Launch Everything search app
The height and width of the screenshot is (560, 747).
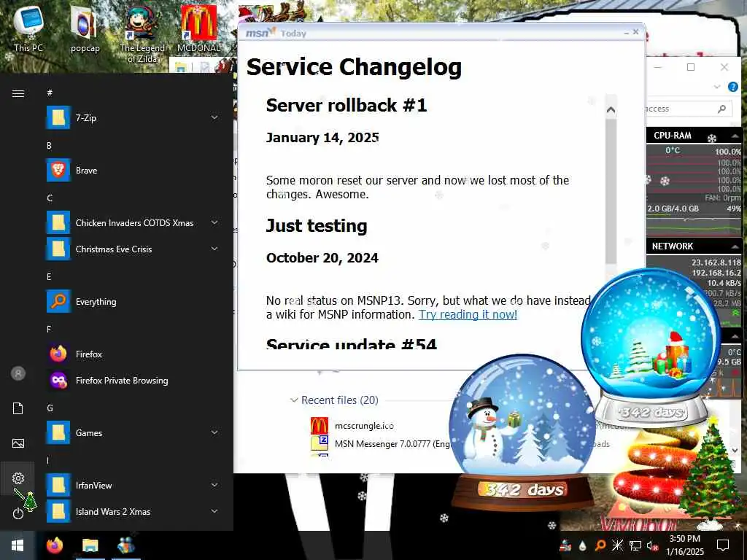click(x=133, y=301)
